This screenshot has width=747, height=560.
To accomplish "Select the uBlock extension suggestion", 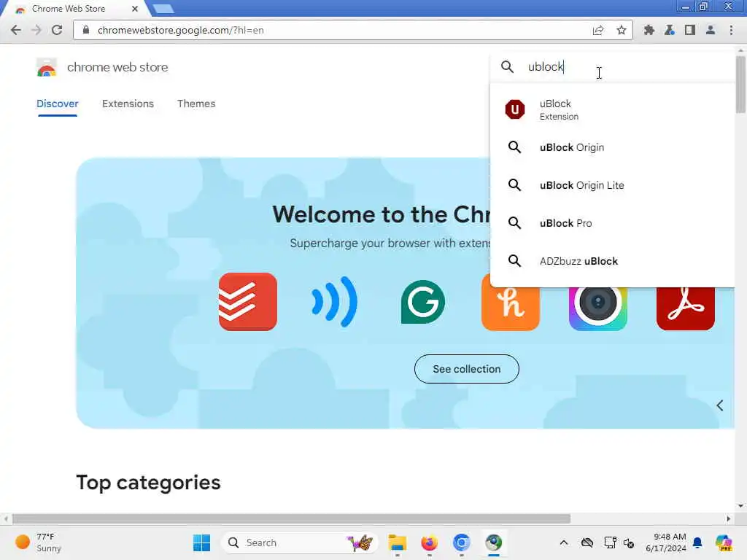I will [x=613, y=109].
